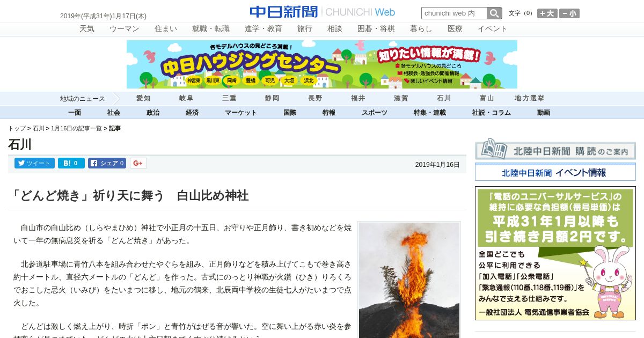Image resolution: width=644 pixels, height=338 pixels.
Task: Go to 国際 news category
Action: [290, 113]
